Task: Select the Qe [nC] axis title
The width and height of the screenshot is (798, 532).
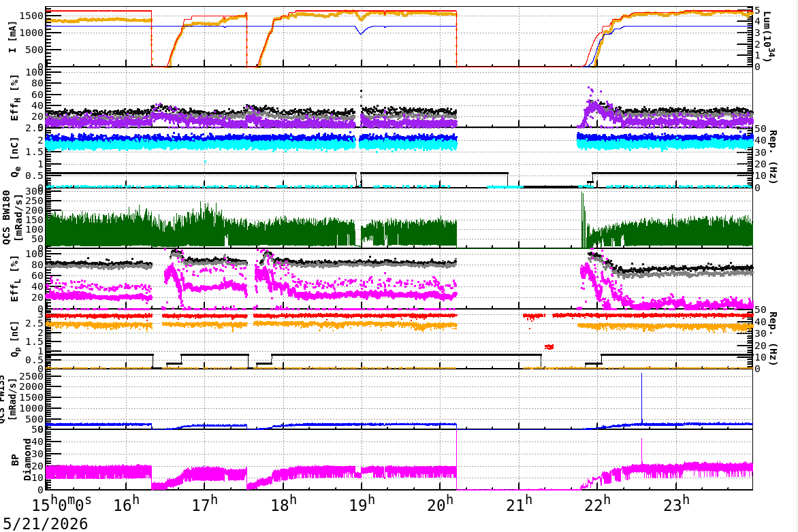Action: (x=15, y=158)
